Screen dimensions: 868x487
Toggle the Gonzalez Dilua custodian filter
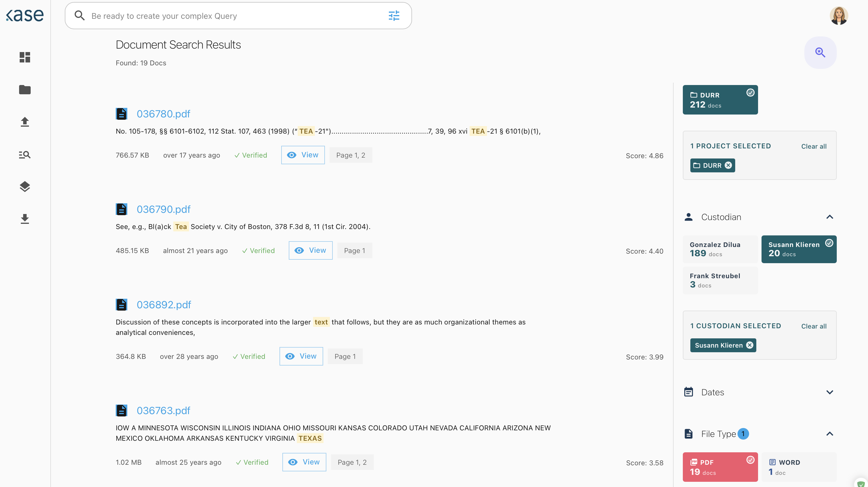pyautogui.click(x=720, y=249)
